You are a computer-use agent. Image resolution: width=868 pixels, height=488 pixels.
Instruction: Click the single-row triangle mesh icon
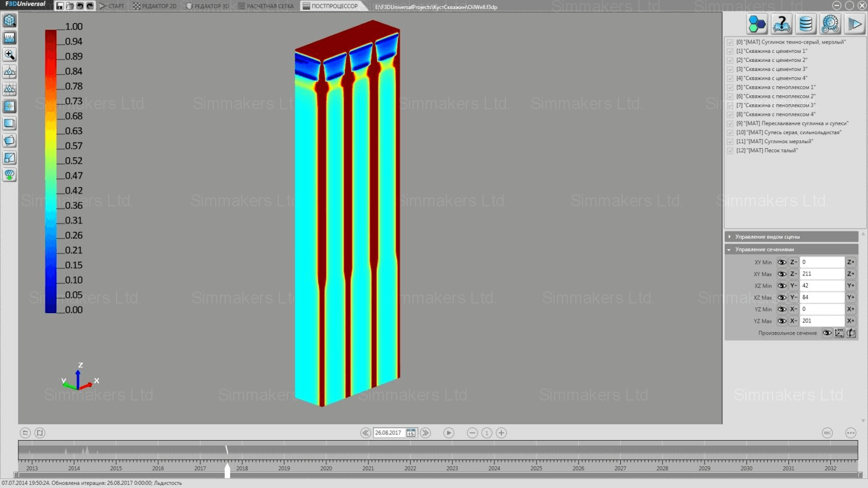(10, 72)
